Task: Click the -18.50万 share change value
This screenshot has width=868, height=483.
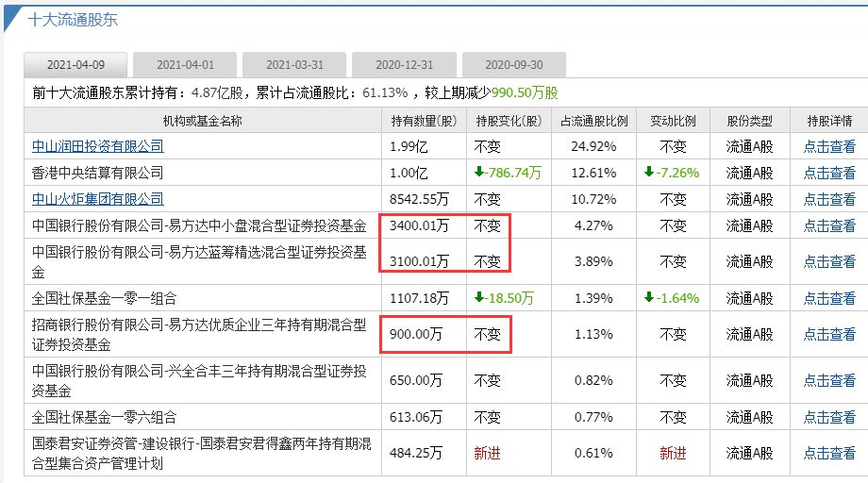Action: [x=505, y=298]
